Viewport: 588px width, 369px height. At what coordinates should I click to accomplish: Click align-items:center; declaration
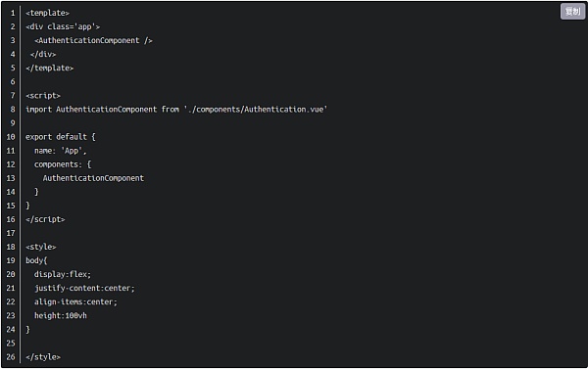tap(75, 301)
